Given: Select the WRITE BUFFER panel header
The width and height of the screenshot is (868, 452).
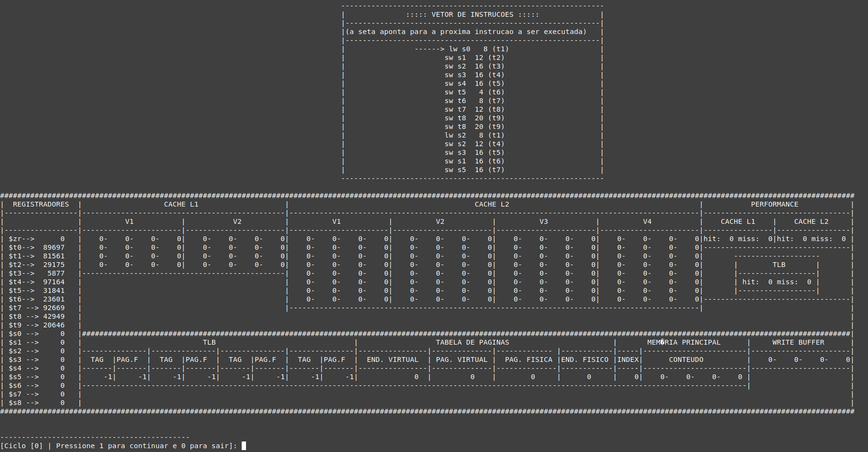Looking at the screenshot, I should (797, 342).
